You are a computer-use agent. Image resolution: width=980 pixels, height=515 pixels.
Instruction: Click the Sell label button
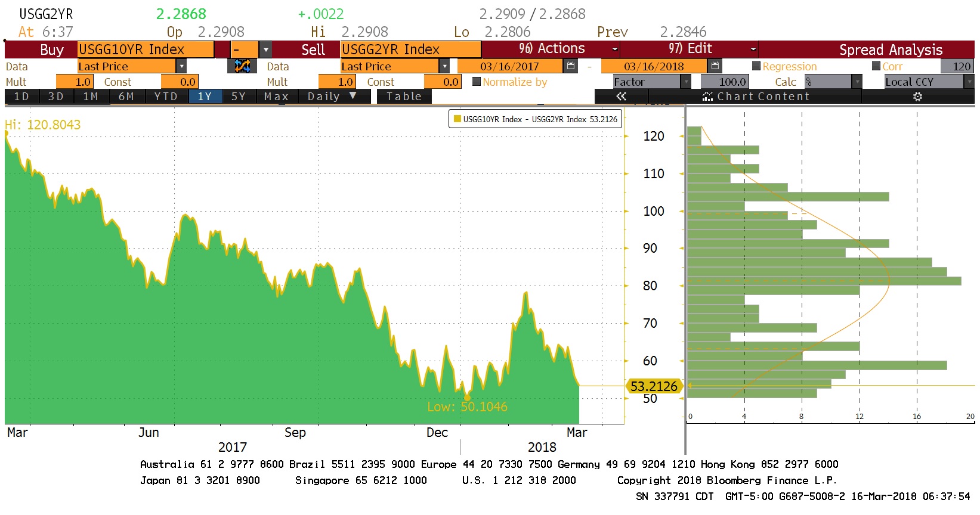tap(313, 49)
